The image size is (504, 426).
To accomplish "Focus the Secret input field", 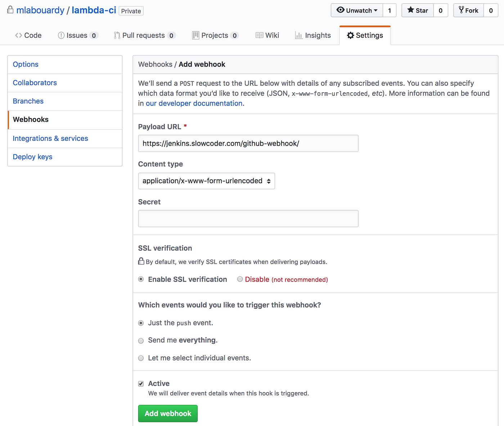I will coord(248,219).
